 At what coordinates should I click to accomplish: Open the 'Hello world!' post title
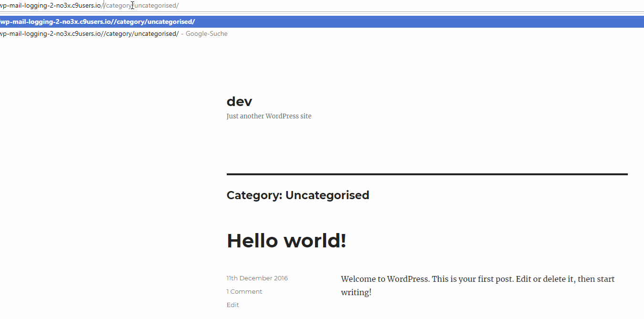pyautogui.click(x=286, y=241)
